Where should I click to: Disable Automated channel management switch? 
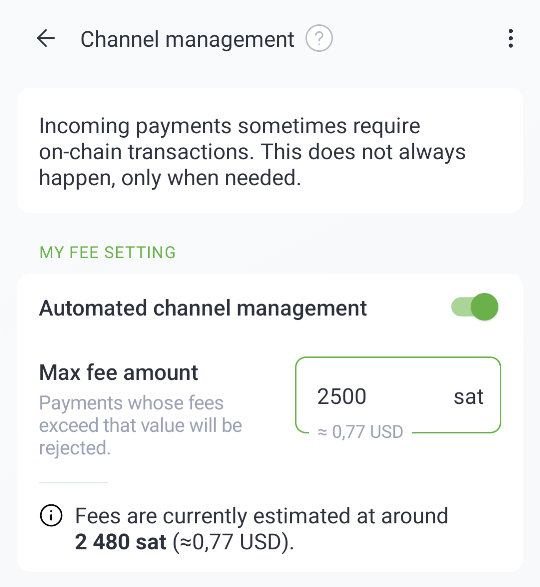tap(474, 307)
